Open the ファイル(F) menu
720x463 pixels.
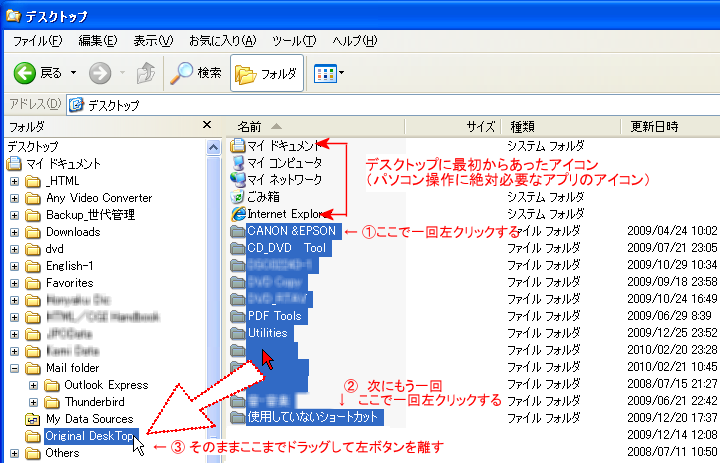tap(38, 40)
